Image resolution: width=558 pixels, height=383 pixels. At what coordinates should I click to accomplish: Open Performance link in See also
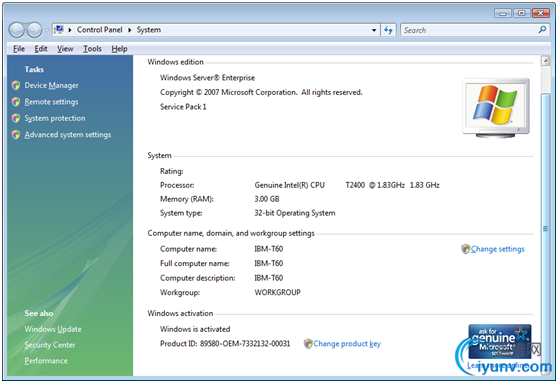tap(46, 361)
